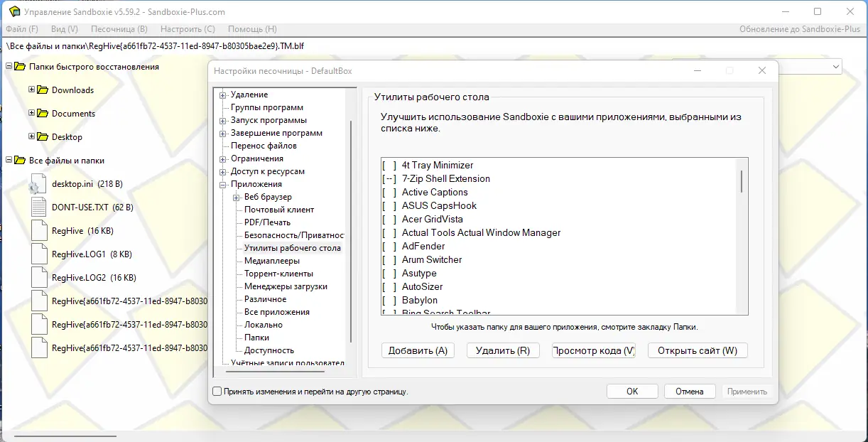
Task: Click the RegHive.LOG2 file icon
Action: (x=39, y=278)
